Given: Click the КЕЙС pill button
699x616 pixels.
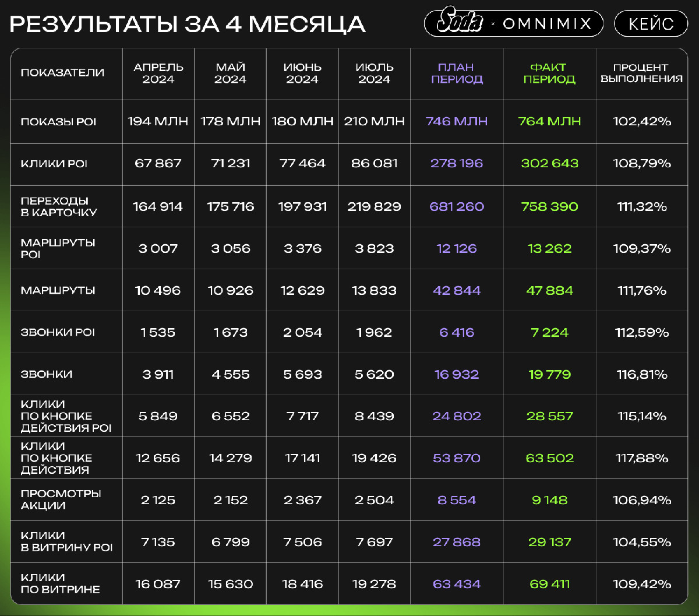Looking at the screenshot, I should click(x=651, y=24).
